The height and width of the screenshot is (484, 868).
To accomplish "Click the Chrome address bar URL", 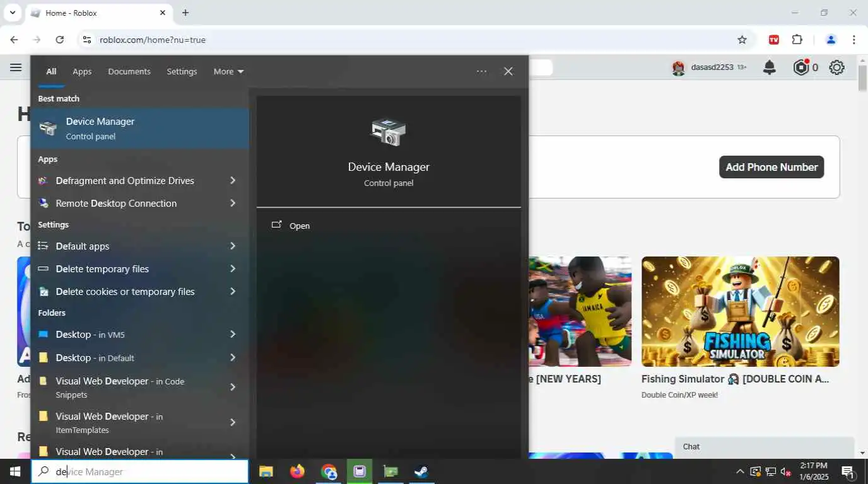I will pos(153,40).
